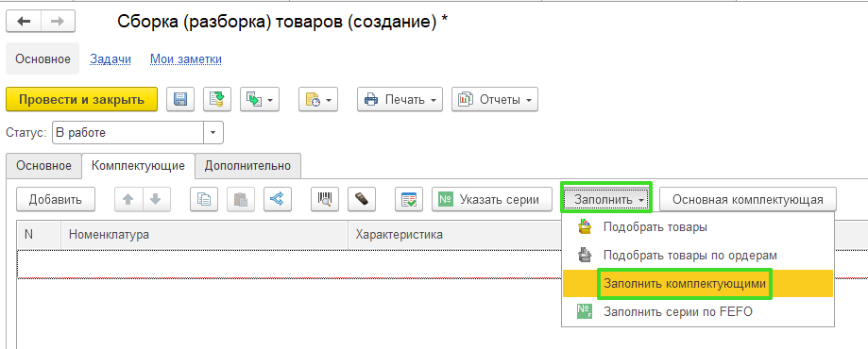The height and width of the screenshot is (349, 868).
Task: Choose Подобрать товары menu item
Action: pos(697,226)
